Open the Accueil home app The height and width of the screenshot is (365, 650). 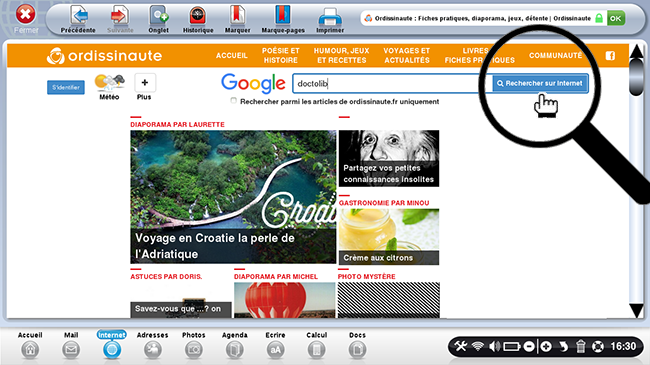(x=30, y=346)
